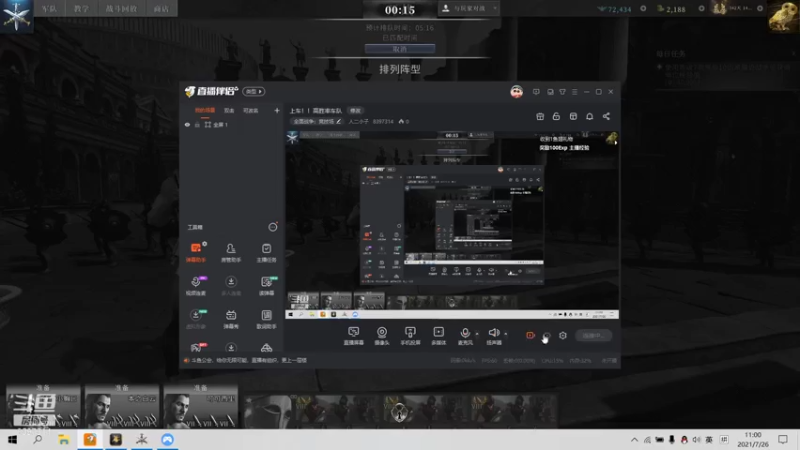Viewport: 800px width, 450px height.
Task: Cancel matchmaking with 取消 button
Action: tap(399, 49)
